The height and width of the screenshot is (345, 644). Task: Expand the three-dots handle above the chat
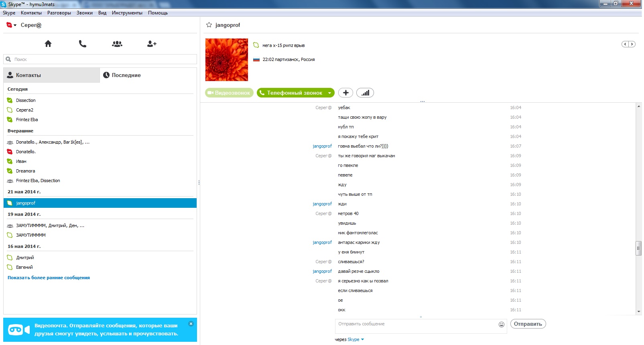click(422, 101)
